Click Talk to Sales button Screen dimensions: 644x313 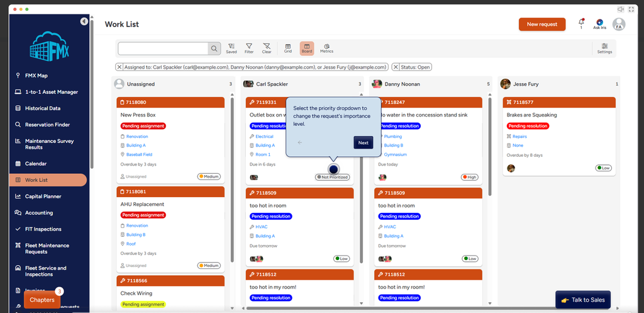583,300
